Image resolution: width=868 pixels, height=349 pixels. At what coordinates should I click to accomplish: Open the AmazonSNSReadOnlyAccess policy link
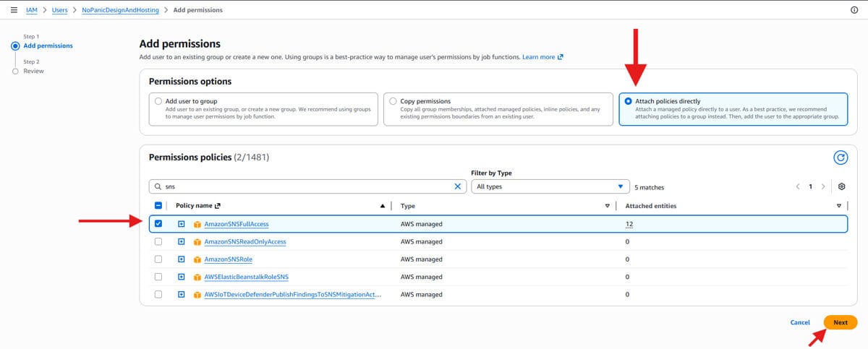point(245,241)
